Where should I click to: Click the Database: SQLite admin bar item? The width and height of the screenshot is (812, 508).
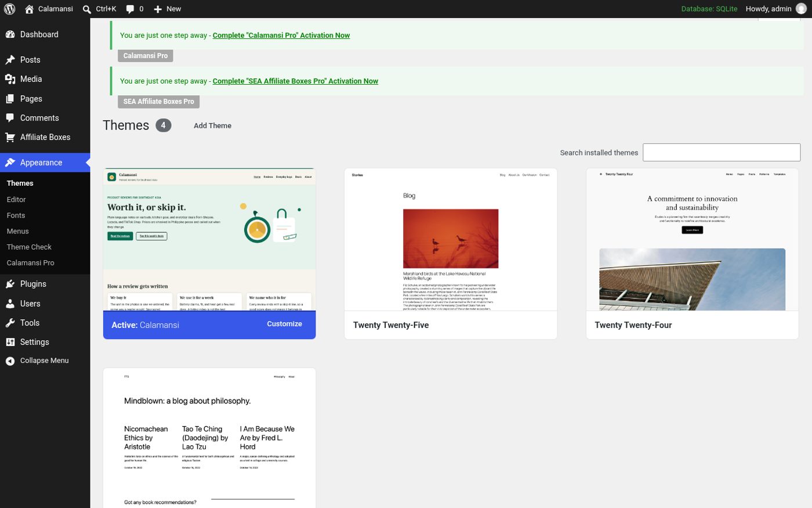click(709, 9)
